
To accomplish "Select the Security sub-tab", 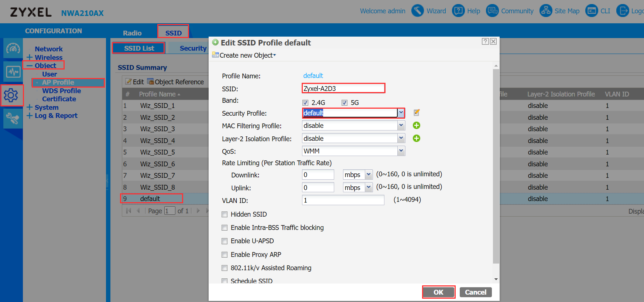I will coord(193,48).
